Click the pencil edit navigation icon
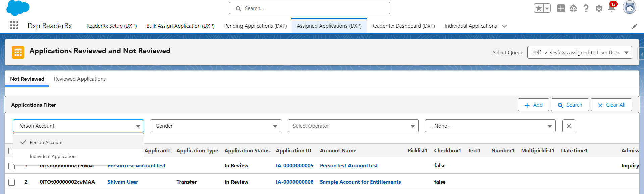Viewport: 644px width, 194px height. click(x=634, y=26)
